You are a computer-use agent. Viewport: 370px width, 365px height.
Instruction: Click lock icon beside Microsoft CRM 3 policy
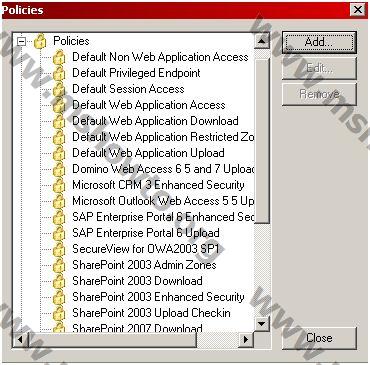(x=59, y=185)
